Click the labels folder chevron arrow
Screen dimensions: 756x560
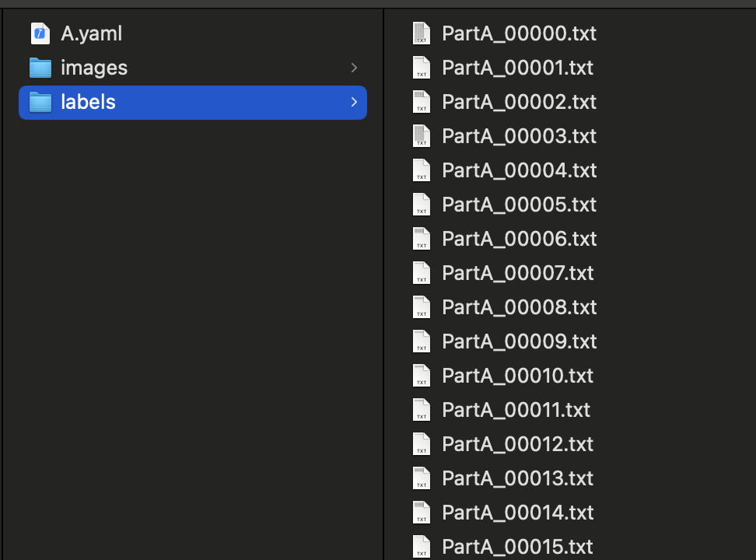click(x=354, y=102)
